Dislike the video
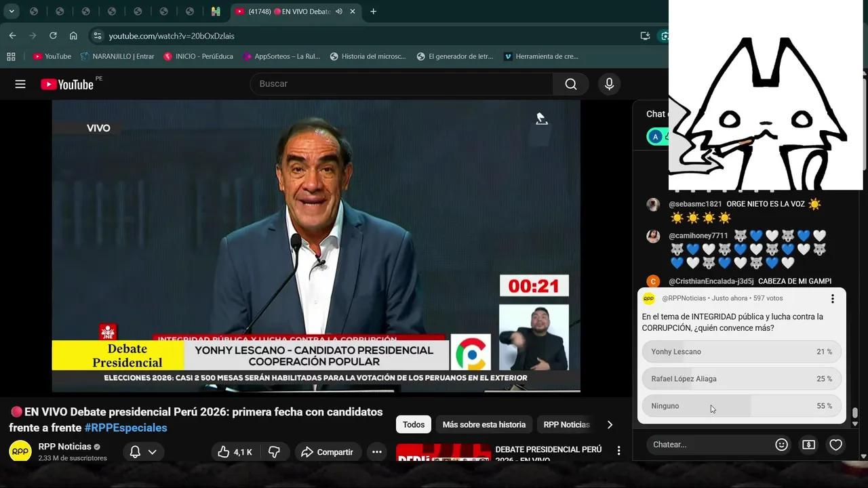This screenshot has height=488, width=868. 274,452
